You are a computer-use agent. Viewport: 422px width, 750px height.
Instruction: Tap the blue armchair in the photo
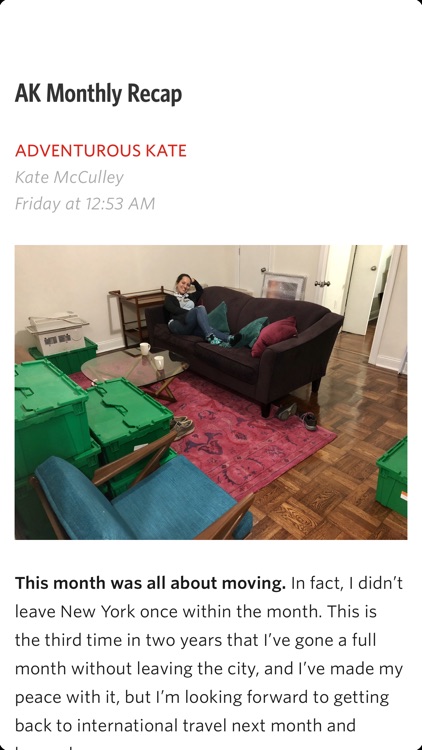tap(139, 497)
